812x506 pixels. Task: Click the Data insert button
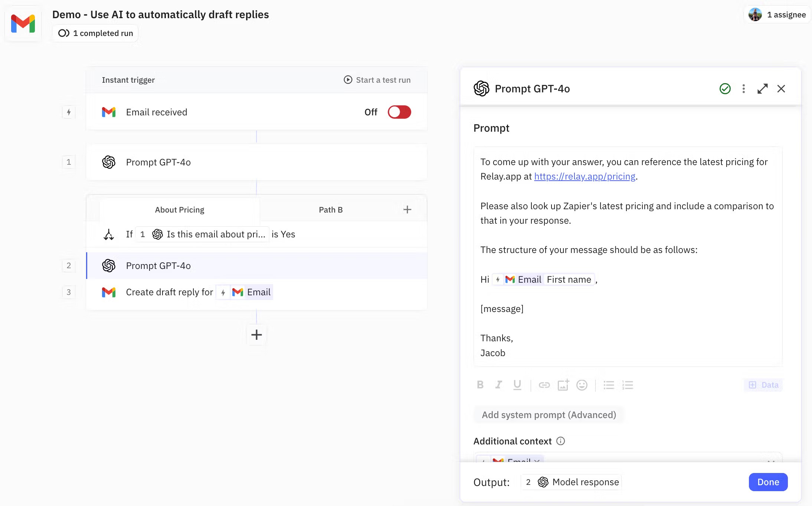[x=763, y=385]
